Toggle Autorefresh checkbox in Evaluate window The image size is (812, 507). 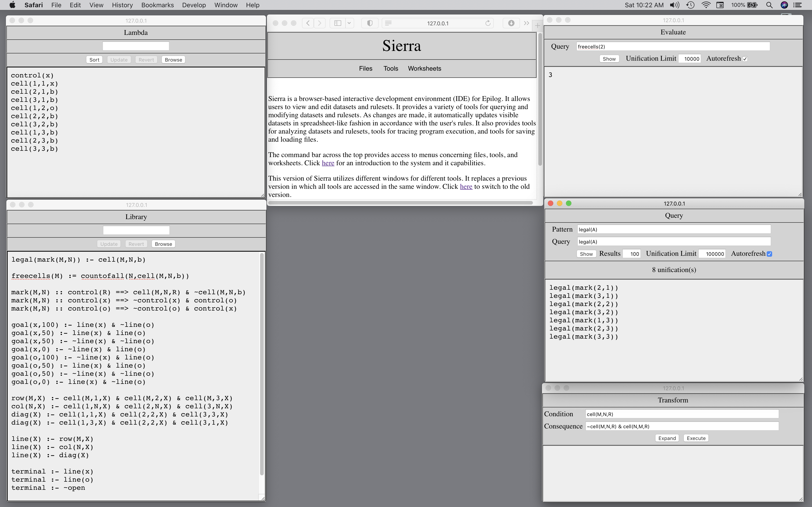click(x=745, y=59)
